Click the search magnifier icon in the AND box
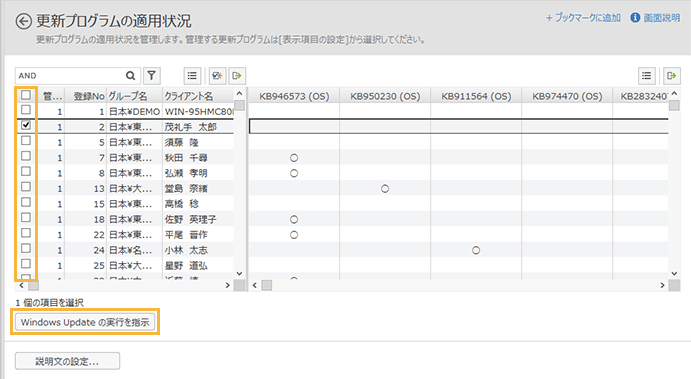This screenshot has width=691, height=379. [130, 76]
